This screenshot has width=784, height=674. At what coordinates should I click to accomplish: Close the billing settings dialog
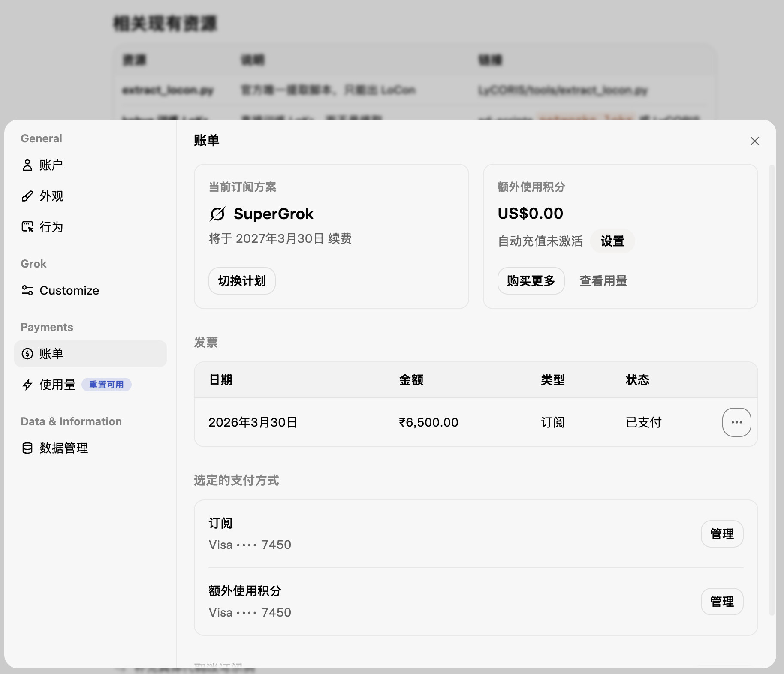(754, 141)
